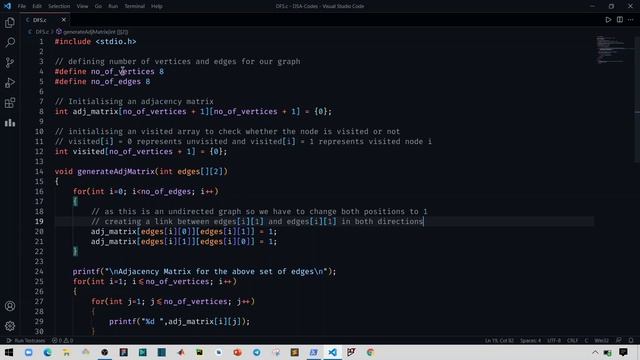Viewport: 640px width, 360px height.
Task: Click '#define no_of_edges 8' on line 5
Action: pyautogui.click(x=102, y=82)
